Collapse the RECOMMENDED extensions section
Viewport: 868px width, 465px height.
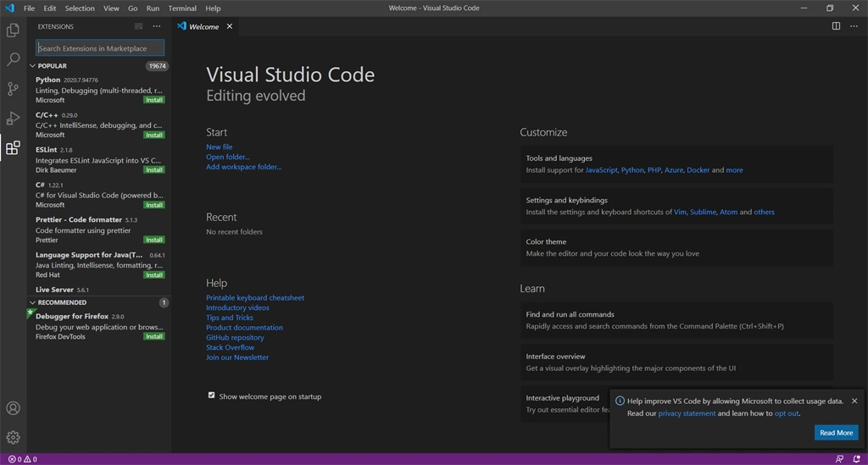point(32,302)
